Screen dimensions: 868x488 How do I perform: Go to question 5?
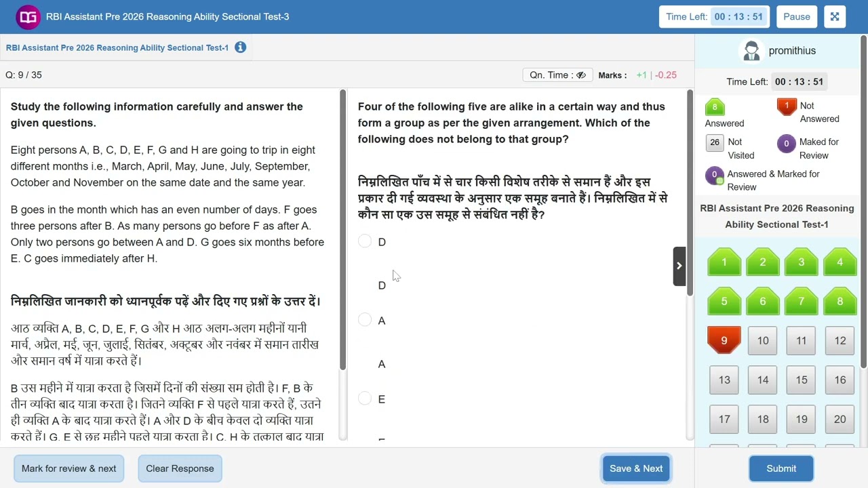point(724,302)
